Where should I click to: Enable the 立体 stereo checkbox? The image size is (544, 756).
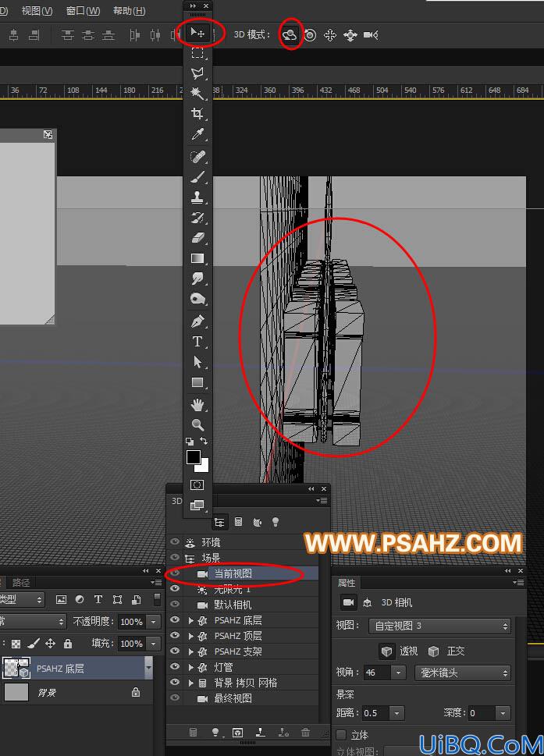click(341, 735)
